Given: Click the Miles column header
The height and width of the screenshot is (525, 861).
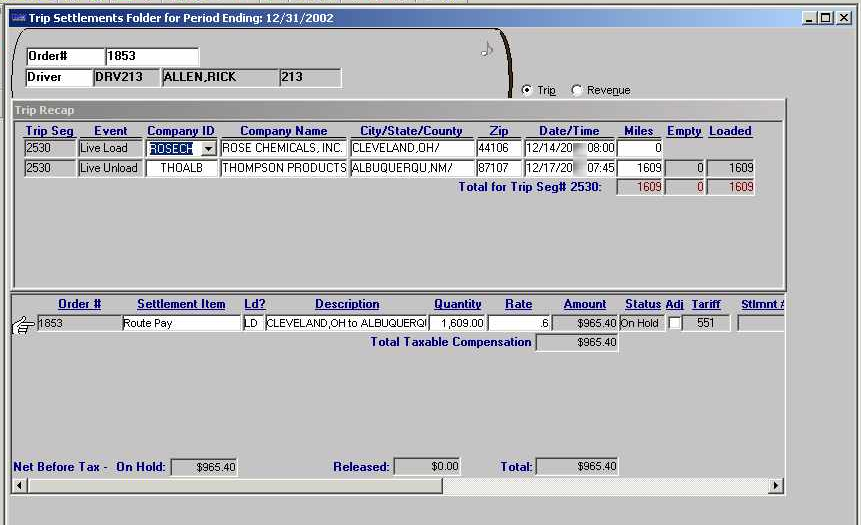Looking at the screenshot, I should [x=639, y=131].
